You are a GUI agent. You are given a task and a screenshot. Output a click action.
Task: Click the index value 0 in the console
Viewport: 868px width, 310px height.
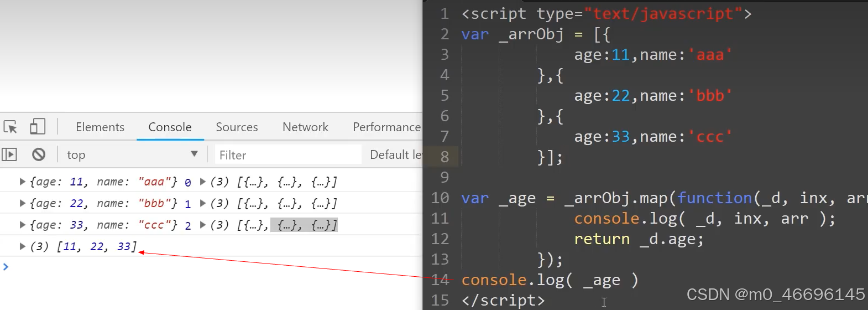point(188,182)
